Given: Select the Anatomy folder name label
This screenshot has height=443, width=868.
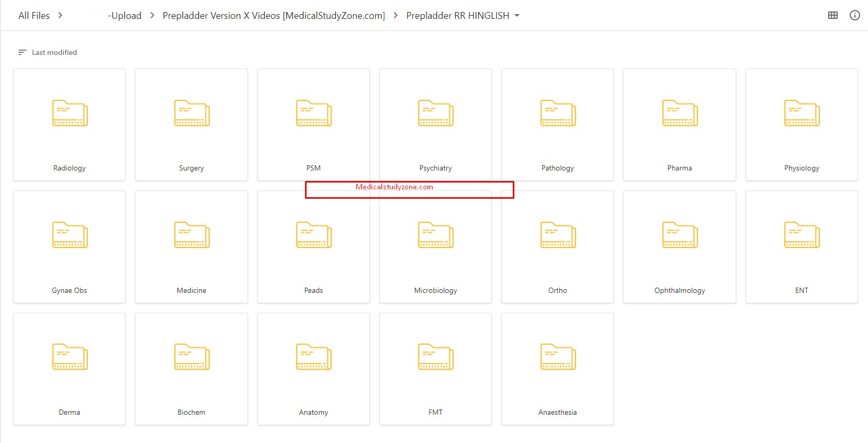Looking at the screenshot, I should pyautogui.click(x=313, y=412).
